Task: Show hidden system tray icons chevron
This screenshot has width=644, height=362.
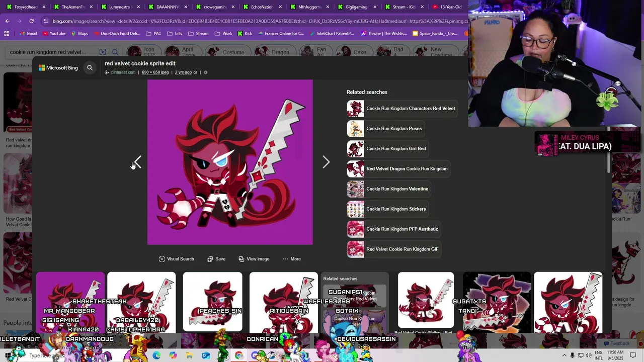Action: click(564, 355)
